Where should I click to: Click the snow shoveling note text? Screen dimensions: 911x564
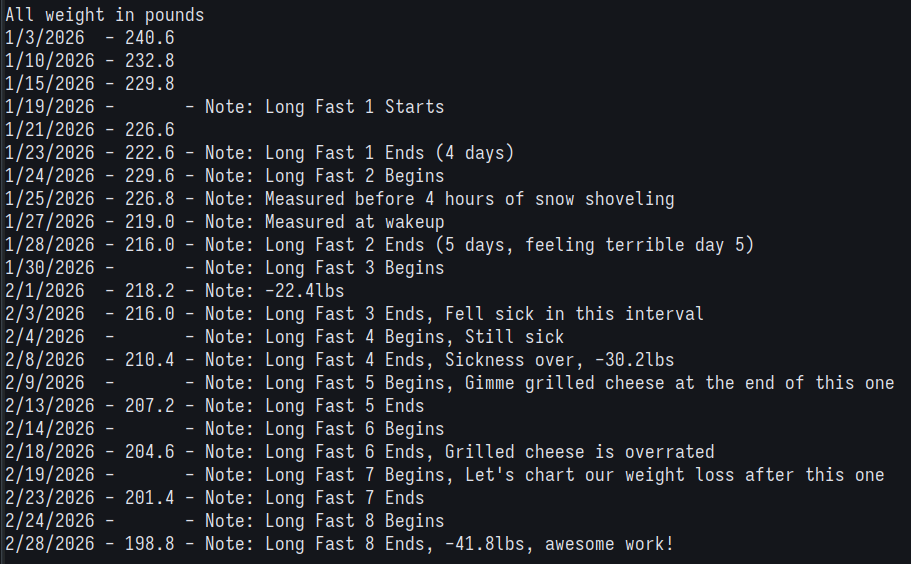(469, 199)
